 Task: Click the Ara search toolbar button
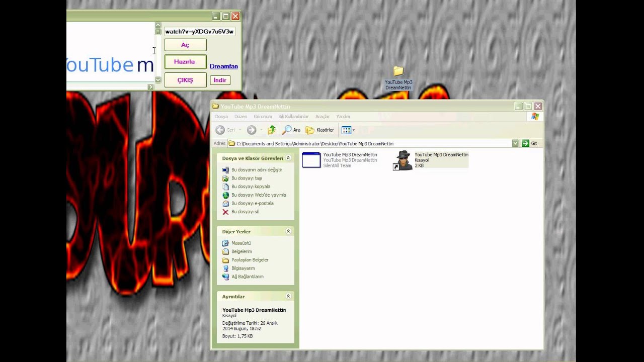[x=291, y=130]
